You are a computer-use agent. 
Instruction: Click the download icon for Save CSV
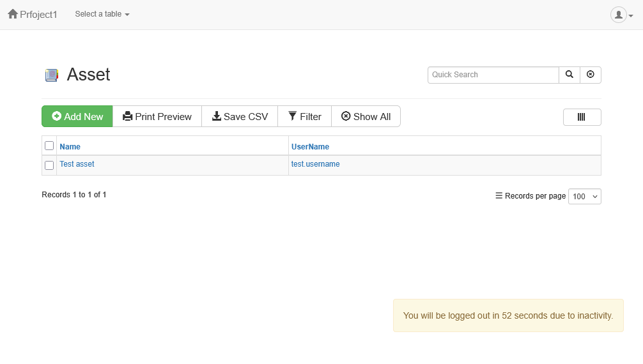217,116
